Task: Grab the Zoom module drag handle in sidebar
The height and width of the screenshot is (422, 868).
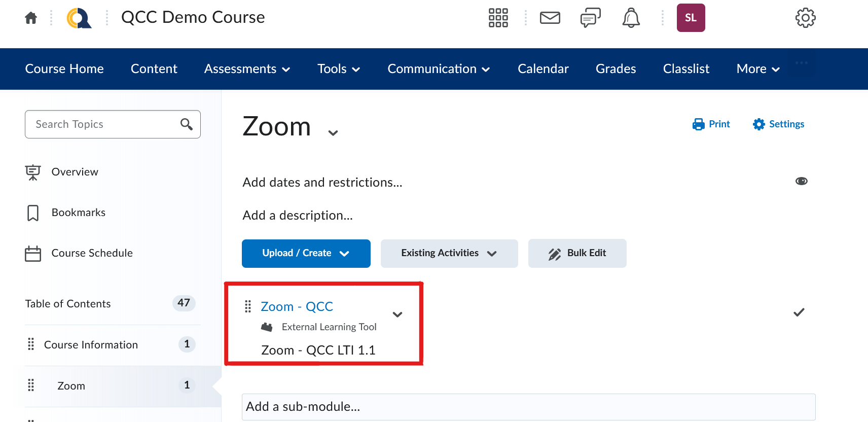Action: point(31,385)
